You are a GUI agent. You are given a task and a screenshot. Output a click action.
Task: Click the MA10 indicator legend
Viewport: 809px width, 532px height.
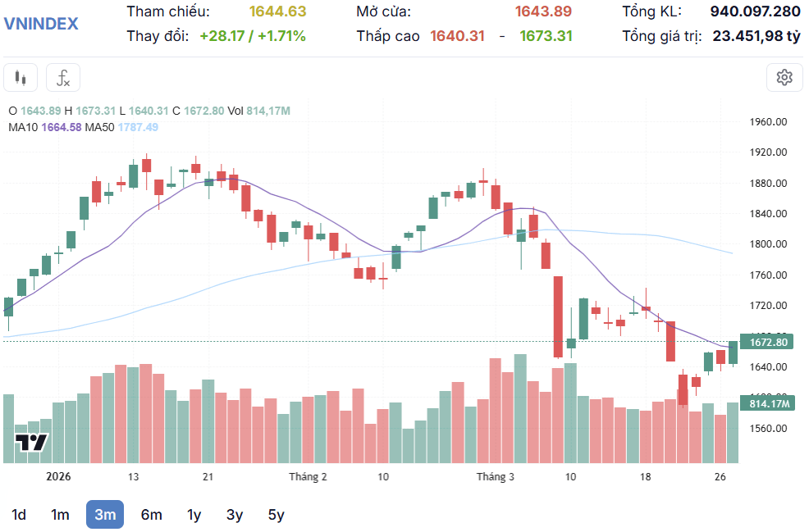coord(45,127)
